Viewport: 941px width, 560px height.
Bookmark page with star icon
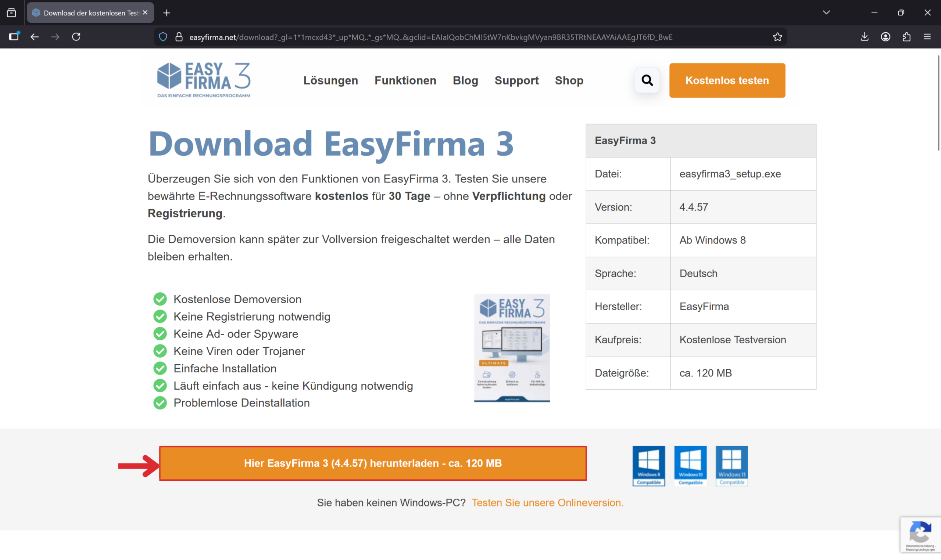pos(777,37)
